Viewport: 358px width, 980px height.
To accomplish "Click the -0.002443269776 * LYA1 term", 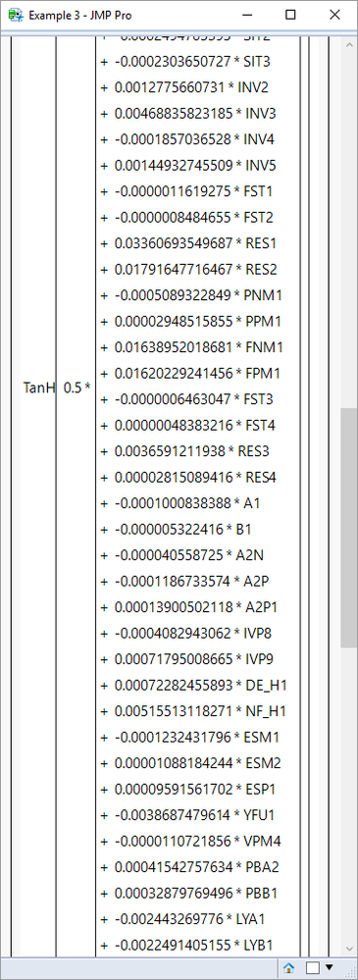I will 190,919.
